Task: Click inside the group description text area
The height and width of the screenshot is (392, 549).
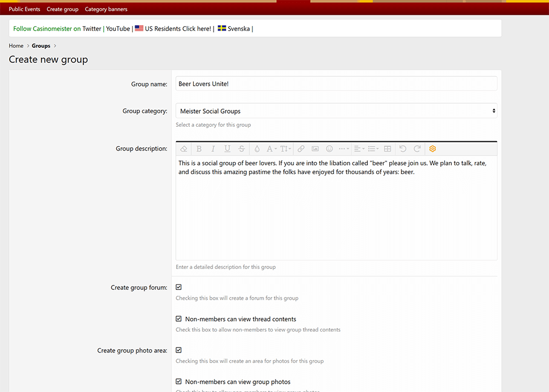Action: (336, 208)
